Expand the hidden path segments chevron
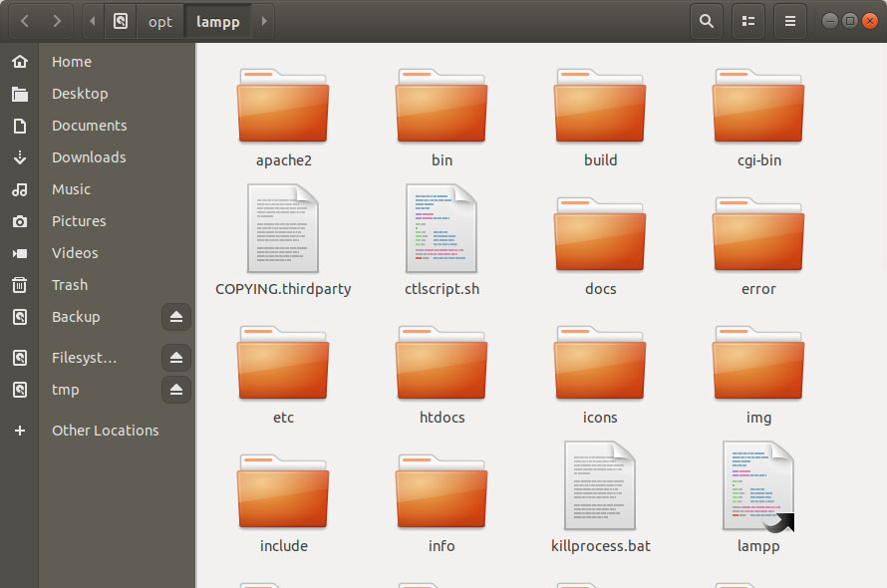The height and width of the screenshot is (588, 887). point(92,20)
